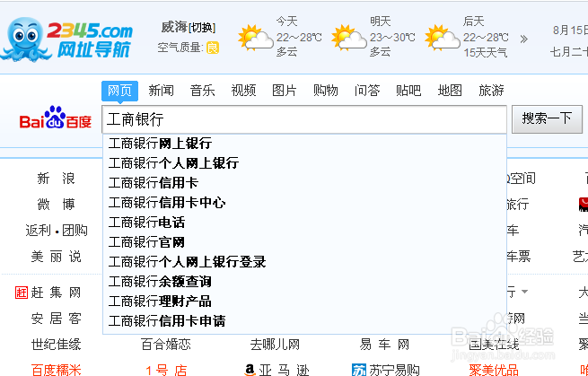588x376 pixels.
Task: Open the 去哪儿网 link
Action: point(275,345)
